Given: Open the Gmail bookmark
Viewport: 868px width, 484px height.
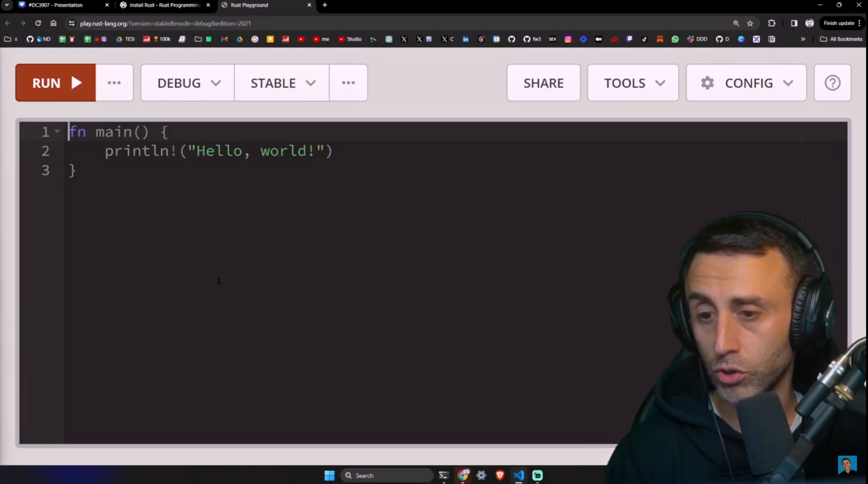Looking at the screenshot, I should point(224,39).
